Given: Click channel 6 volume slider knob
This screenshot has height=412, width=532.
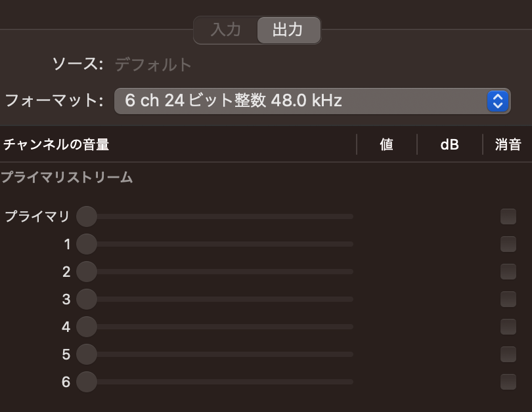Looking at the screenshot, I should (87, 382).
